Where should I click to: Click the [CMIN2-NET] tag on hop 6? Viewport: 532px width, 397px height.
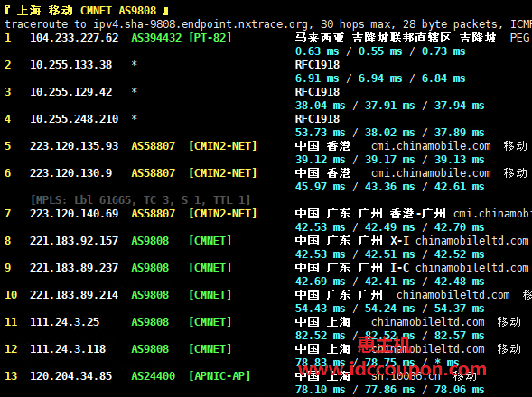pyautogui.click(x=222, y=173)
